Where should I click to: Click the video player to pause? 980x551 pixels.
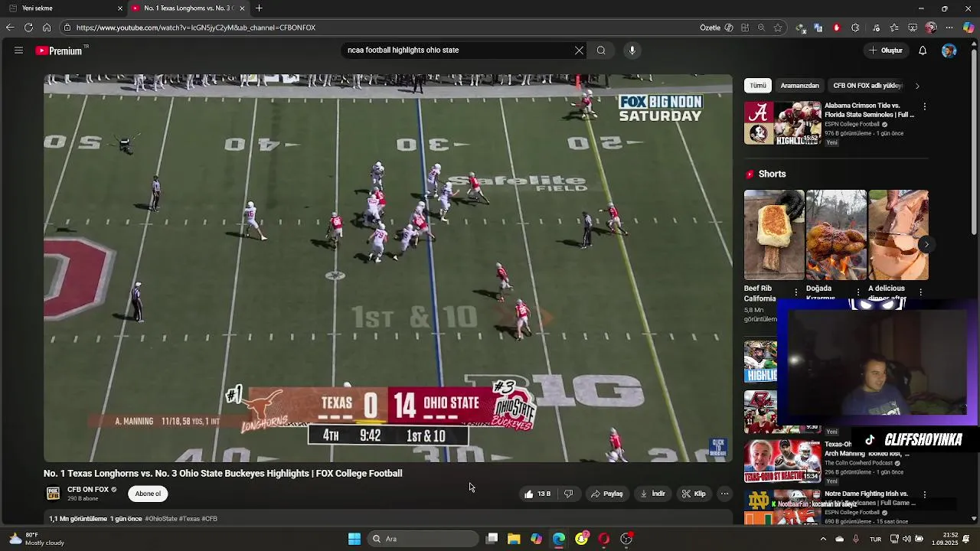[388, 268]
